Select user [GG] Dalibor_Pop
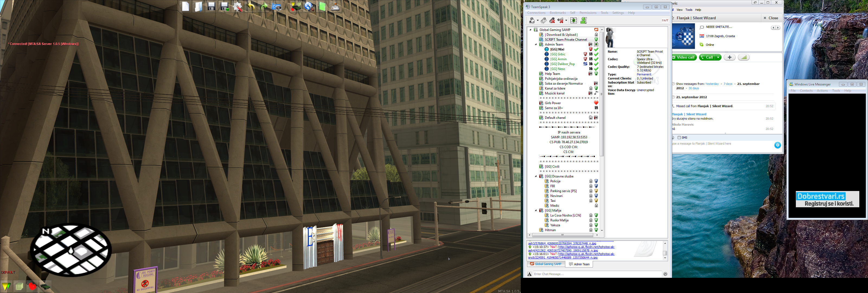Image resolution: width=868 pixels, height=293 pixels. 562,64
